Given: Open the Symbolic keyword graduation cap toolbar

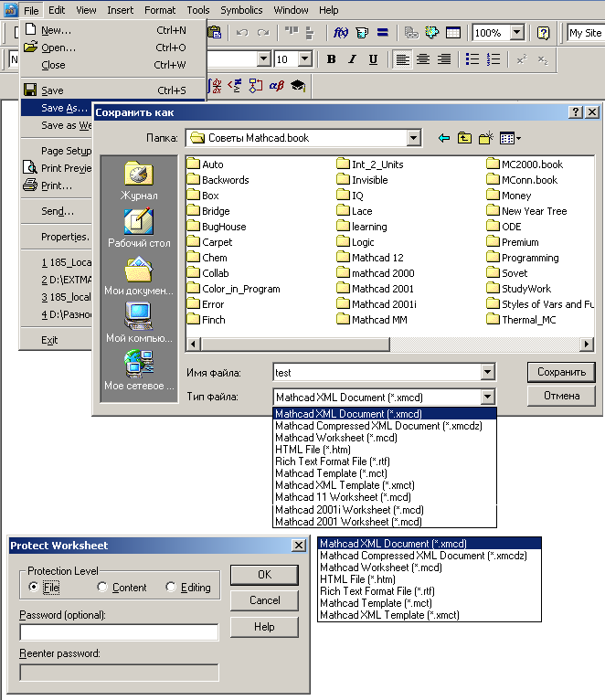Looking at the screenshot, I should pos(298,86).
